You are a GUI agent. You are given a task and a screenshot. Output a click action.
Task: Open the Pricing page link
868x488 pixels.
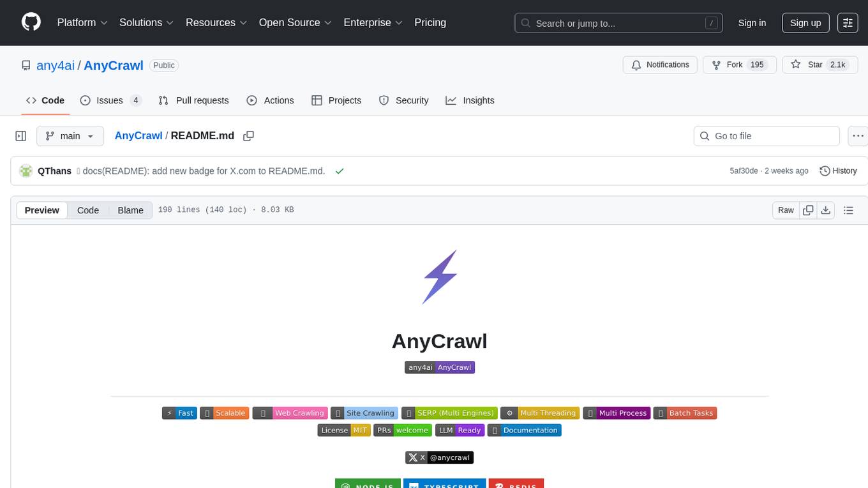pyautogui.click(x=430, y=22)
